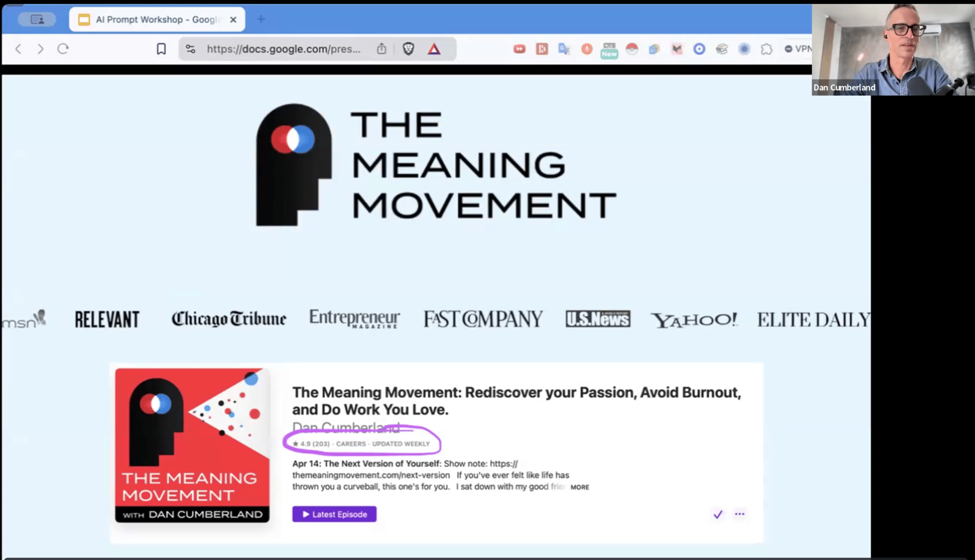
Task: Click the RELEVANT logo
Action: pos(107,319)
